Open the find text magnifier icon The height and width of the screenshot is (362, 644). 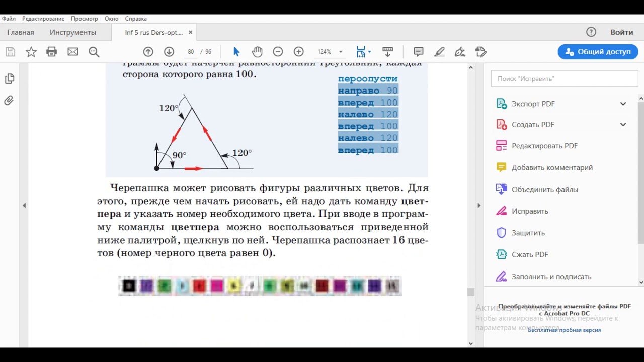(94, 52)
